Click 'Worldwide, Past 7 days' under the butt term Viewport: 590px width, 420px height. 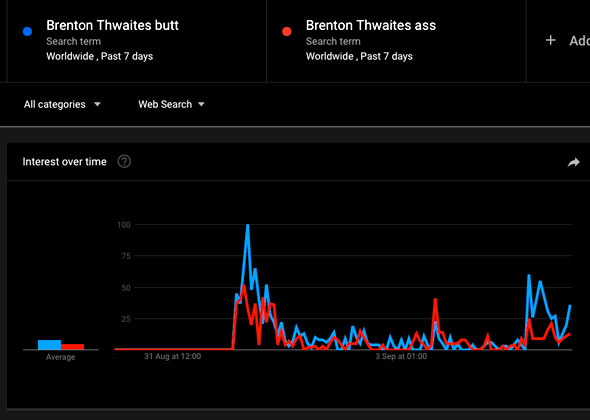pyautogui.click(x=100, y=56)
